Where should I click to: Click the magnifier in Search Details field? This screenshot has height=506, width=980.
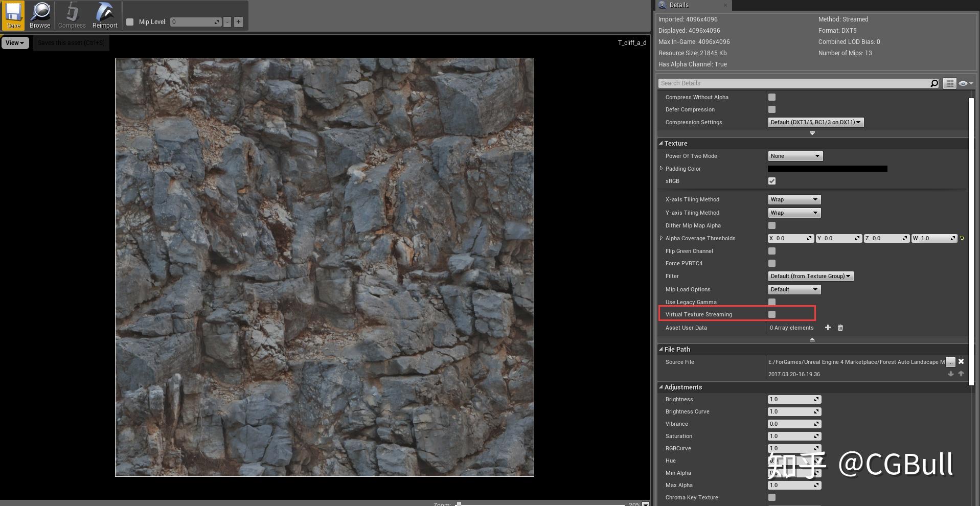click(933, 83)
